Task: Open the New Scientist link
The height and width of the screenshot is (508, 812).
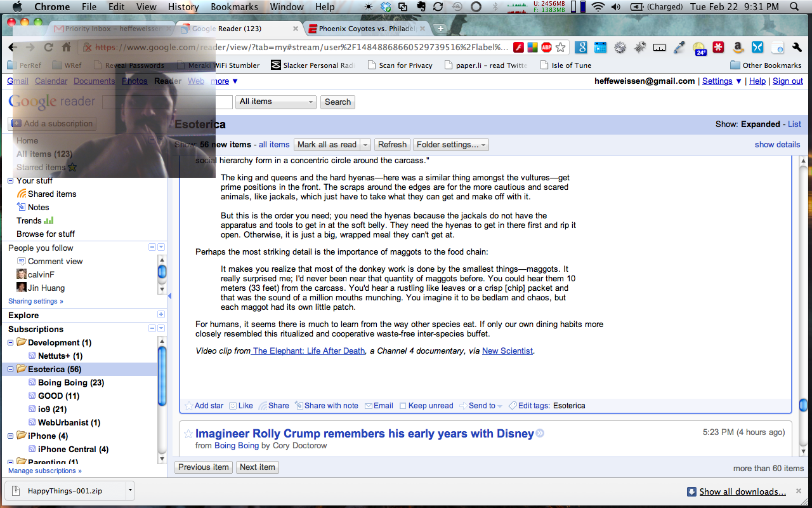Action: [507, 351]
